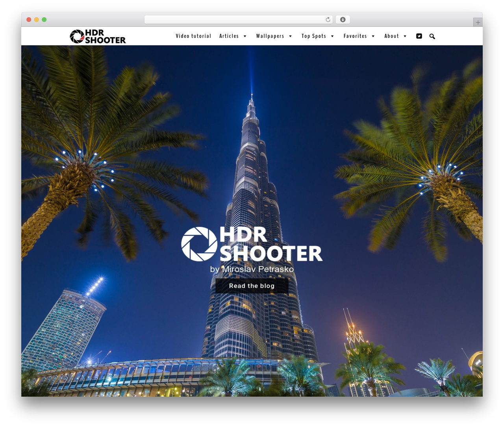Click the Twitter icon in navigation
This screenshot has height=427, width=504.
pyautogui.click(x=419, y=36)
